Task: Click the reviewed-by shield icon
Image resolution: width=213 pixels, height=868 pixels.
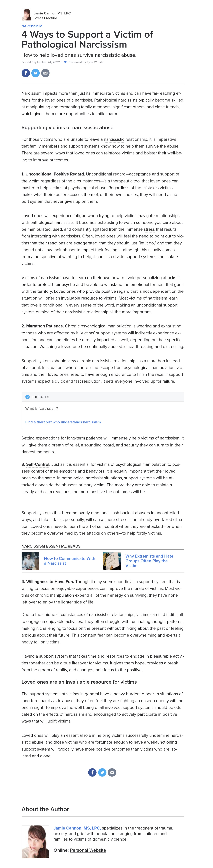Action: [x=65, y=62]
